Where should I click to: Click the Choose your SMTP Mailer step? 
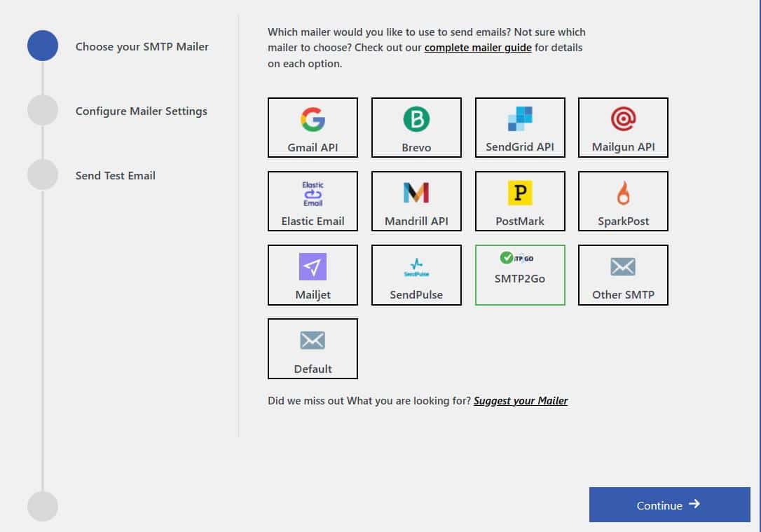pyautogui.click(x=142, y=46)
